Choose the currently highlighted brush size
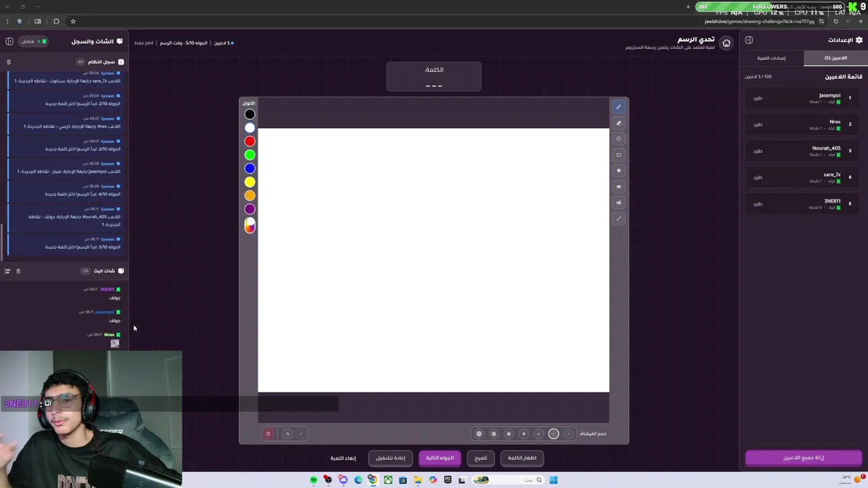This screenshot has height=488, width=868. [x=553, y=434]
